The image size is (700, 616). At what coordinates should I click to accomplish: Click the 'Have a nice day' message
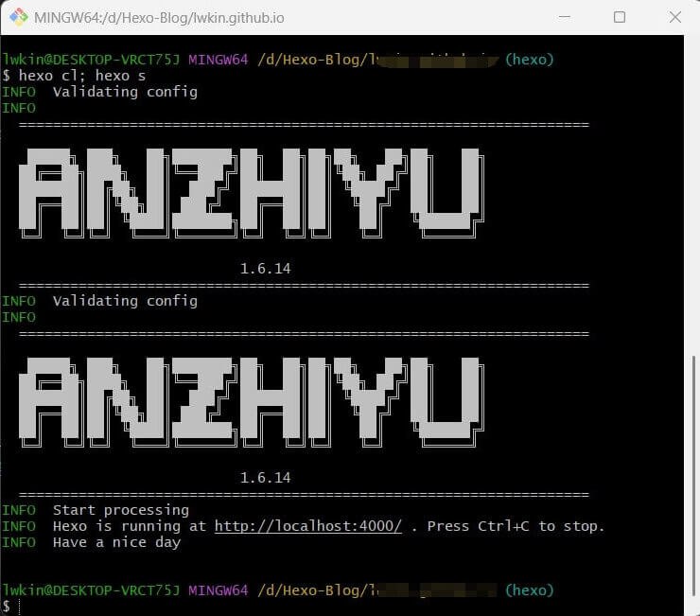pos(116,542)
